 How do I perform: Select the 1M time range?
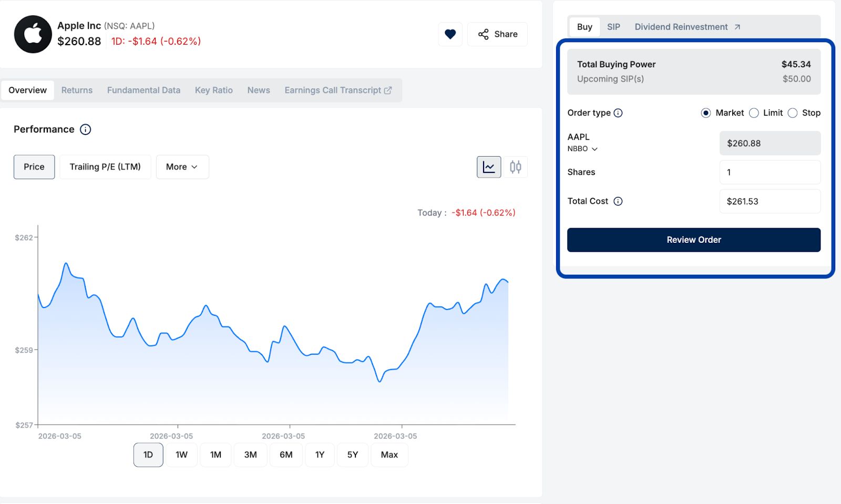[216, 455]
